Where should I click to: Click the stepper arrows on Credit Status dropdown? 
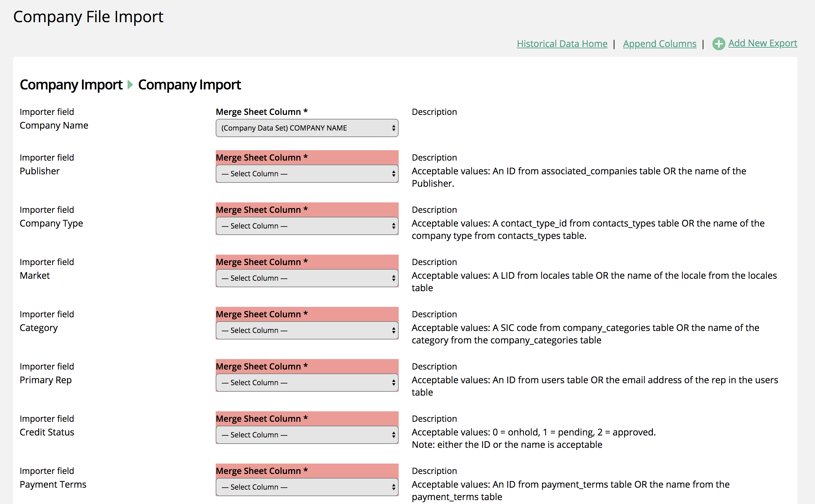394,435
